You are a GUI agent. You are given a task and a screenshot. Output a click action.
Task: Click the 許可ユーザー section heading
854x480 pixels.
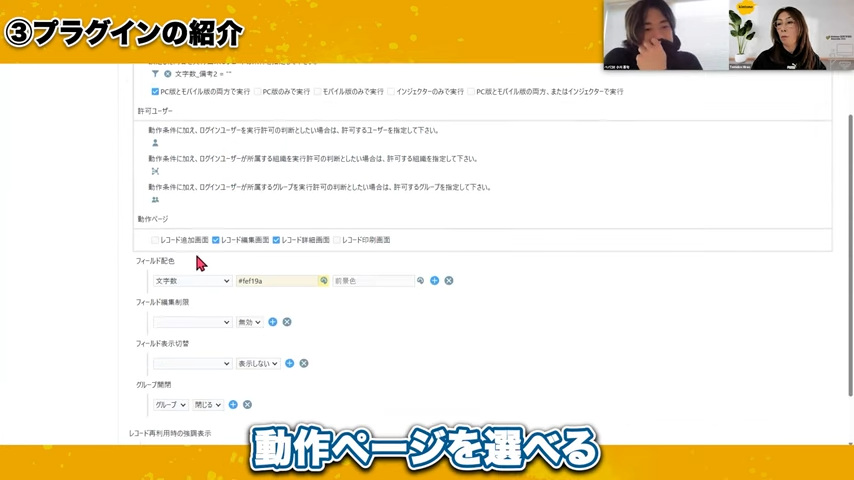coord(155,111)
